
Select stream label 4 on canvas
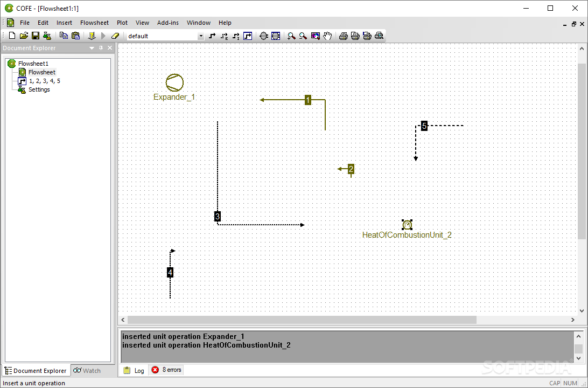(170, 273)
